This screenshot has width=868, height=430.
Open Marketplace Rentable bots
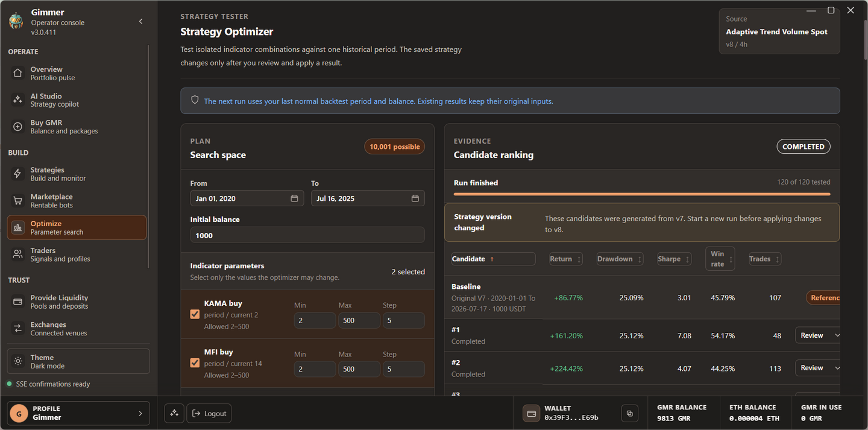tap(77, 200)
